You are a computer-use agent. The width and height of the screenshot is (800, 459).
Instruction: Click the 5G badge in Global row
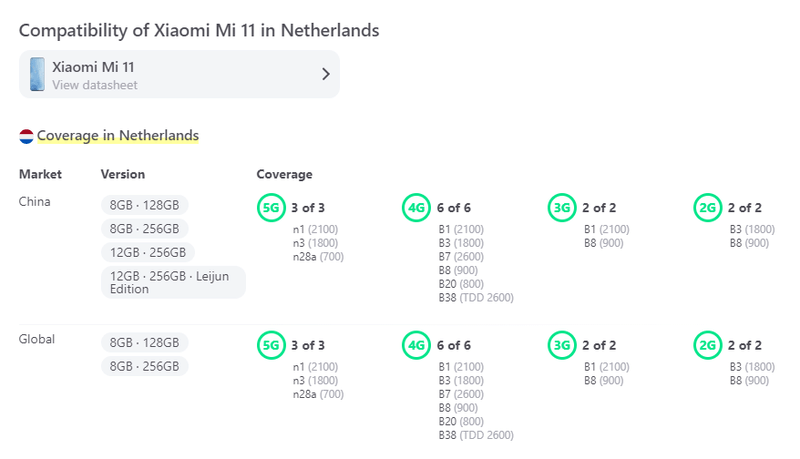(x=271, y=346)
